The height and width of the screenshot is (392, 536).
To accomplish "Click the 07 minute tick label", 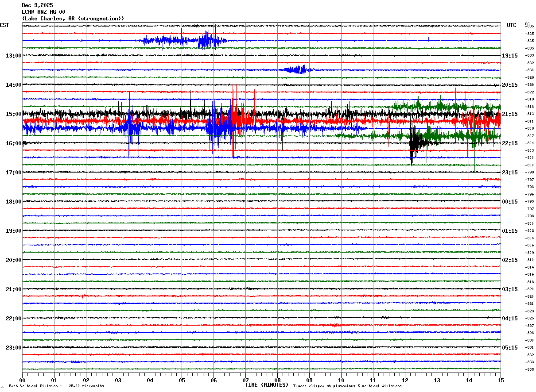I will tap(245, 380).
